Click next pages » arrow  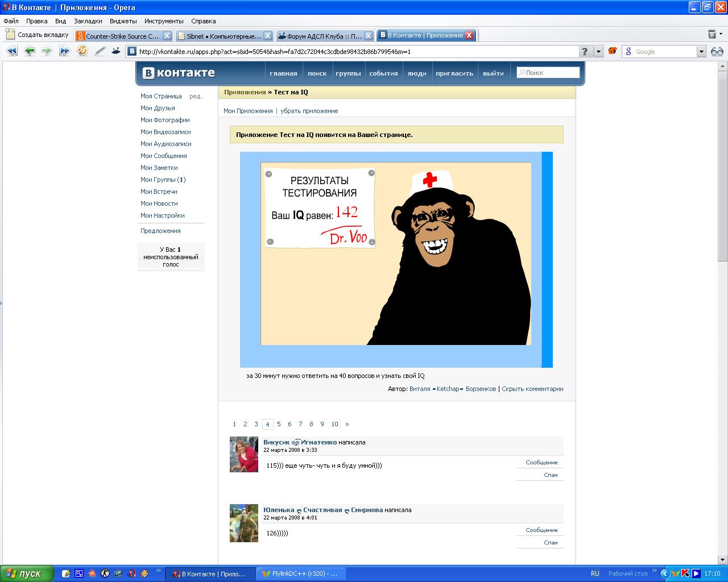(x=347, y=424)
